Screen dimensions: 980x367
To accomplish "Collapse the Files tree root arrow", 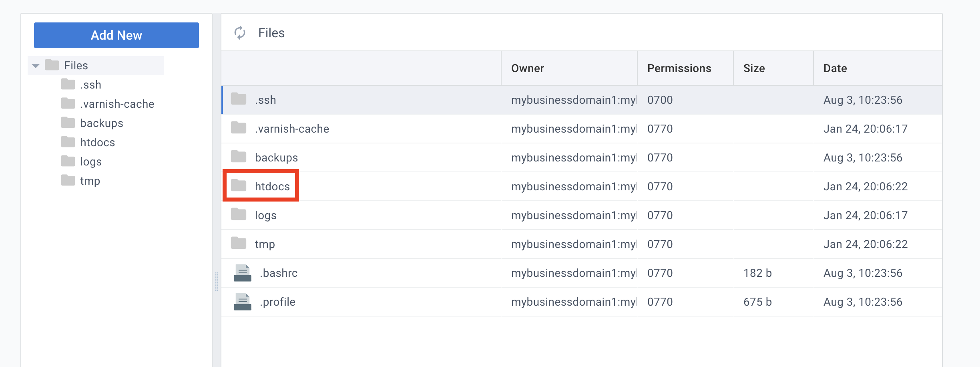I will (36, 66).
